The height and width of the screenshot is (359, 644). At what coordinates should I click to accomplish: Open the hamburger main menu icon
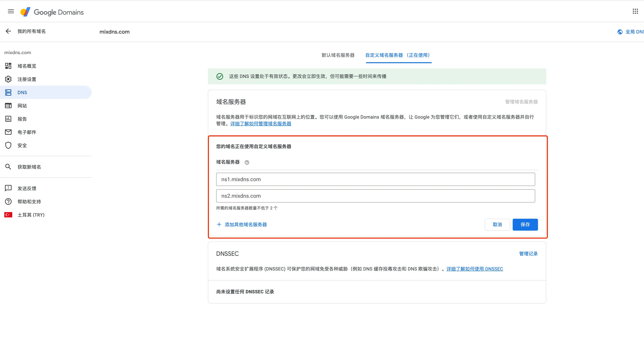(x=11, y=12)
